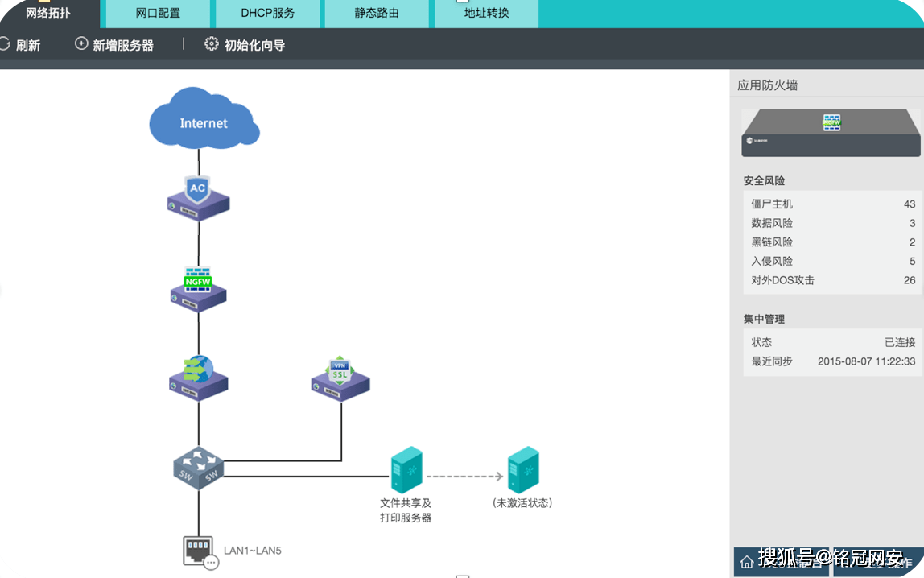
Task: Select the 网络拓扑 tab
Action: (x=48, y=14)
